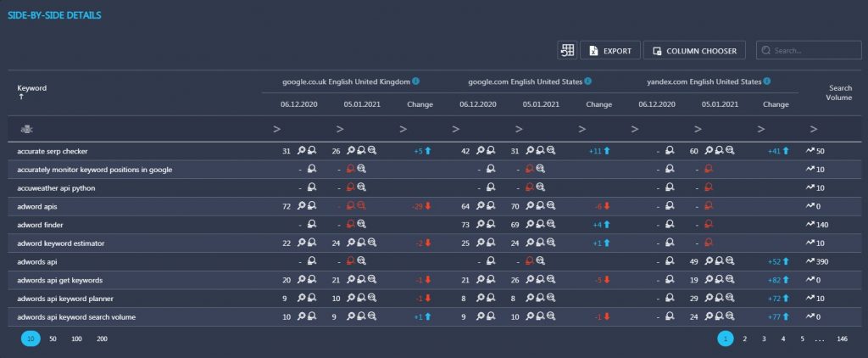Screen dimensions: 868x358
Task: Sort by google.co.uk Change column header
Action: coord(420,104)
